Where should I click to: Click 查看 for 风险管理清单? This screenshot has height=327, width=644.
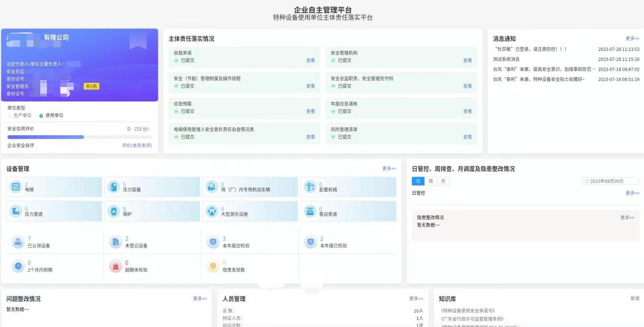(467, 137)
